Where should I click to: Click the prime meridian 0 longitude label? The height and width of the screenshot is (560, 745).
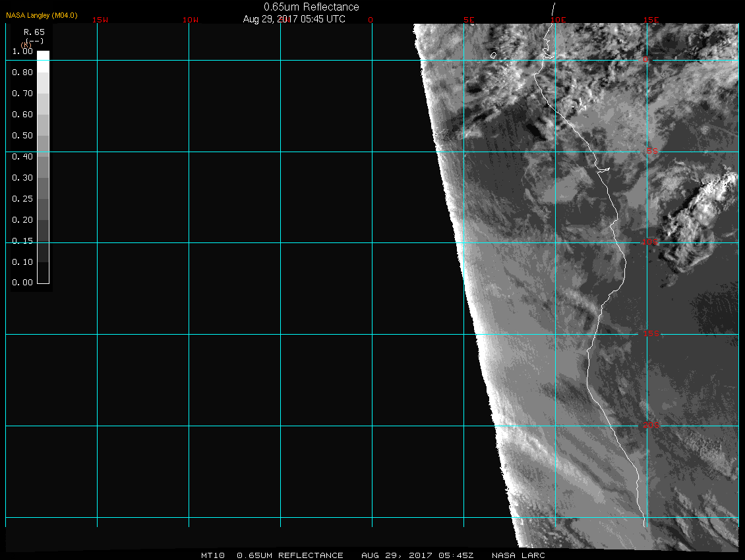click(371, 20)
